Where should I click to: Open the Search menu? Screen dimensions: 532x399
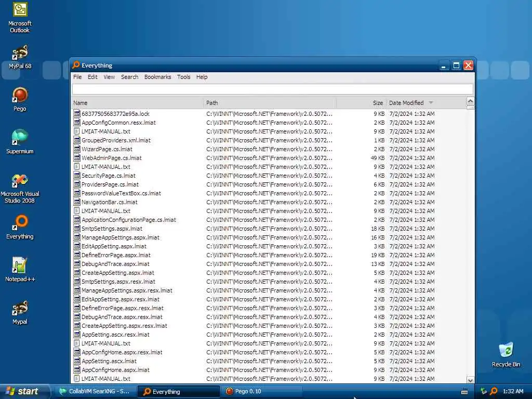[129, 77]
